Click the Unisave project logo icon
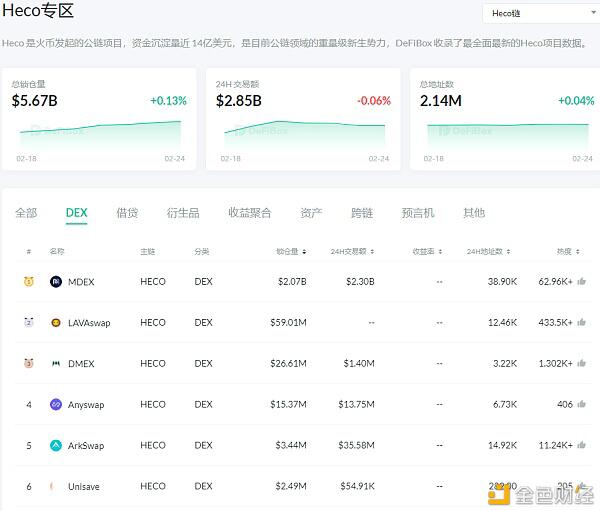This screenshot has height=511, width=600. (x=52, y=487)
